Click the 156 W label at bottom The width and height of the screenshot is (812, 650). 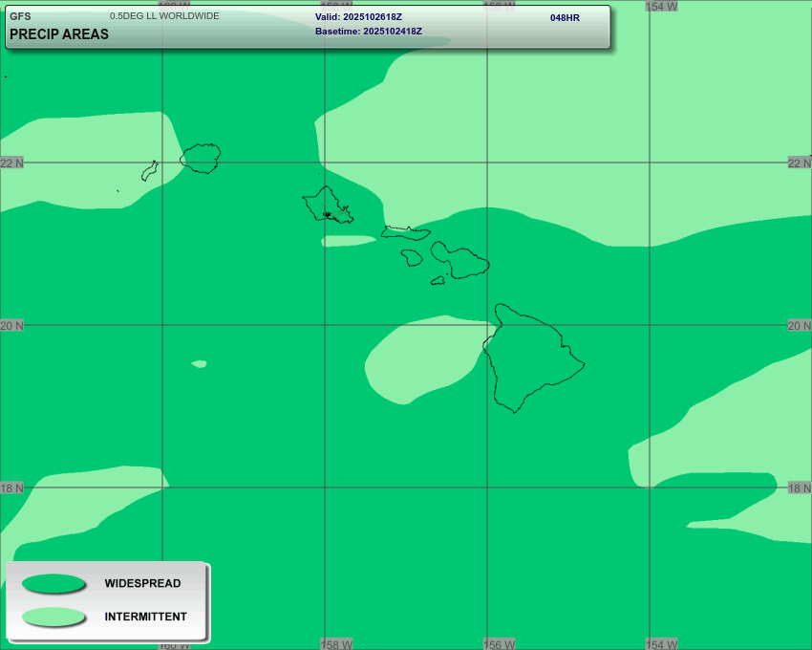pyautogui.click(x=498, y=644)
